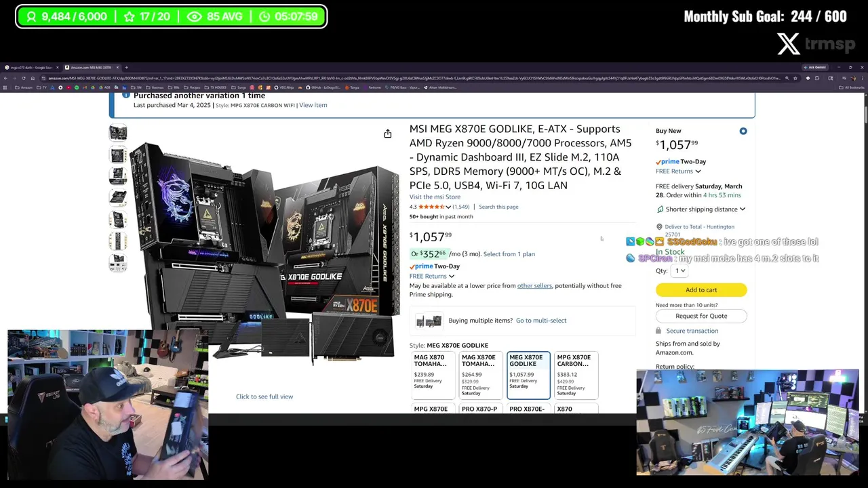Bookmark this page with the star icon
This screenshot has height=488, width=868.
[795, 78]
